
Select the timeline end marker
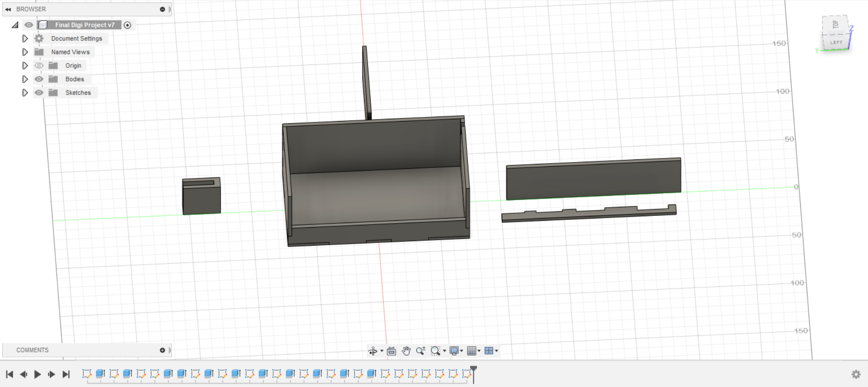pyautogui.click(x=473, y=374)
